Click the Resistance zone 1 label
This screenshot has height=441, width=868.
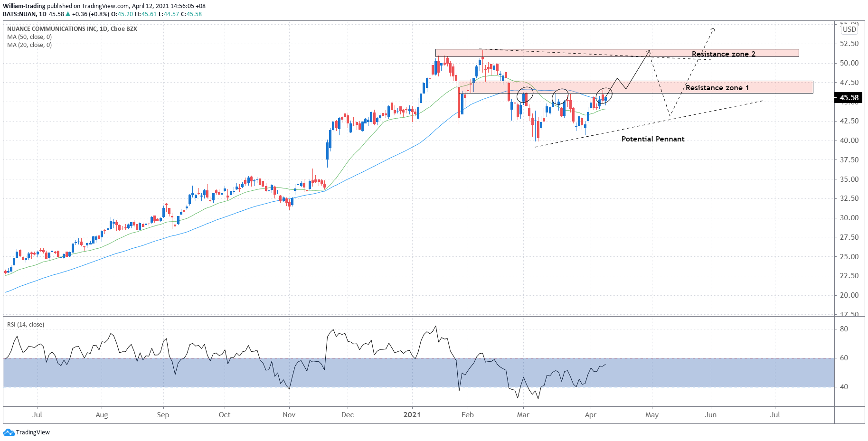click(x=717, y=88)
